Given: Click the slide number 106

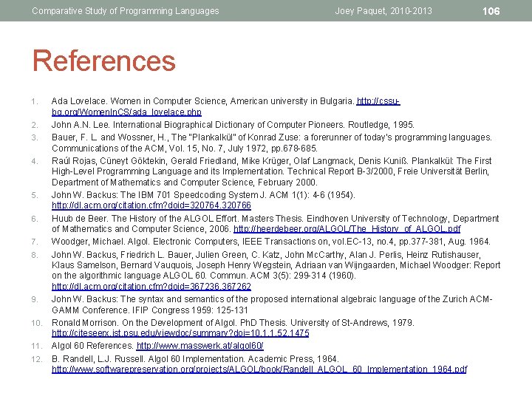Looking at the screenshot, I should tap(491, 11).
